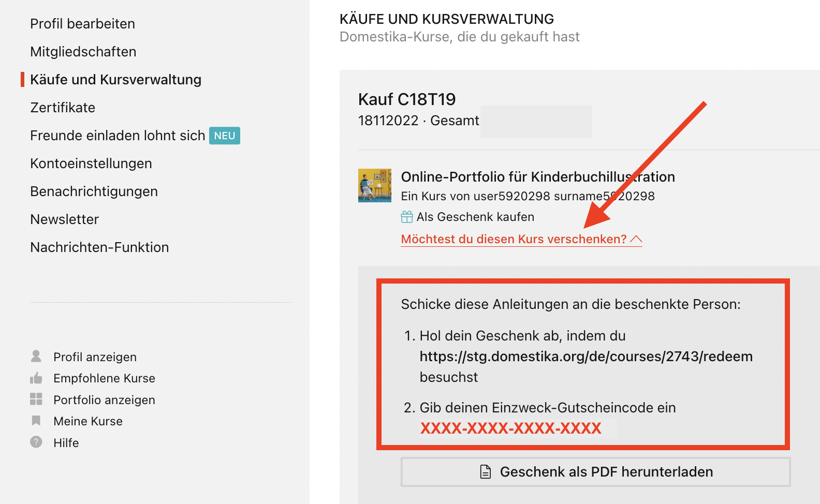Click the gift box icon
Image resolution: width=820 pixels, height=504 pixels.
pos(407,217)
